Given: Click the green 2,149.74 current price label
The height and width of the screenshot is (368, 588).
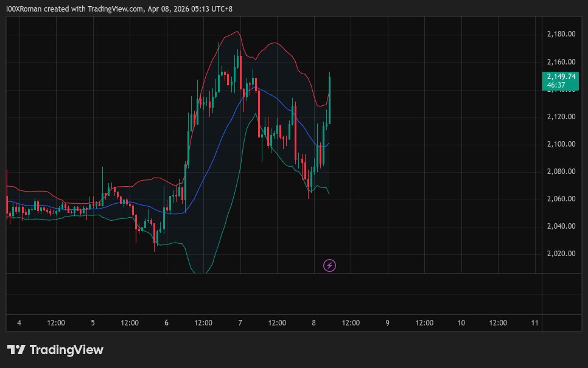Looking at the screenshot, I should 561,77.
